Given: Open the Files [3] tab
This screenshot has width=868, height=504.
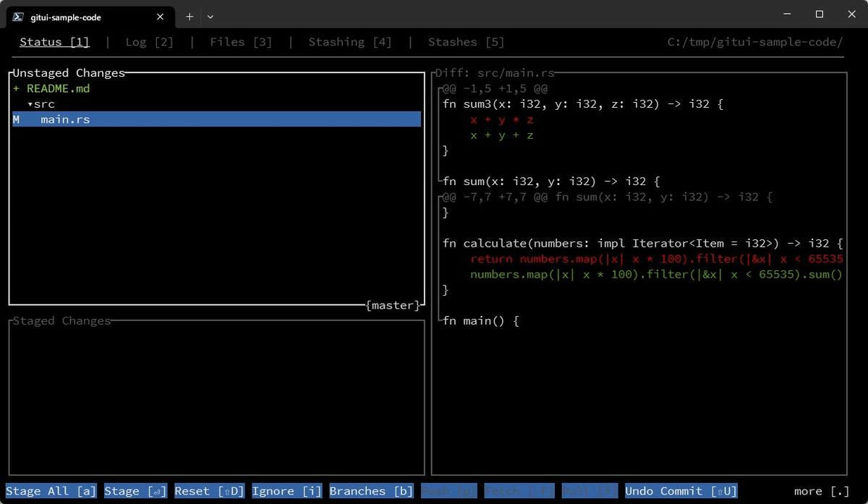Looking at the screenshot, I should pos(241,42).
